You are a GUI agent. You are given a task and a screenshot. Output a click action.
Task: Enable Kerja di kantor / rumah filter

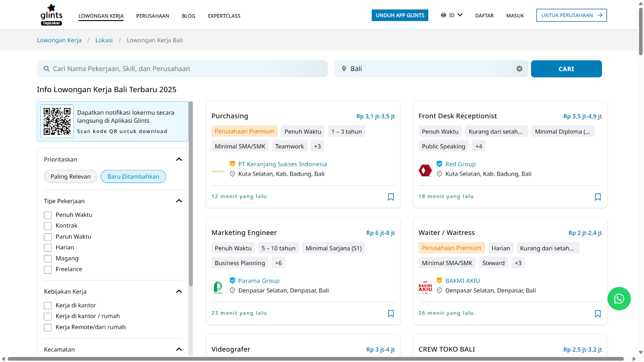pyautogui.click(x=48, y=317)
